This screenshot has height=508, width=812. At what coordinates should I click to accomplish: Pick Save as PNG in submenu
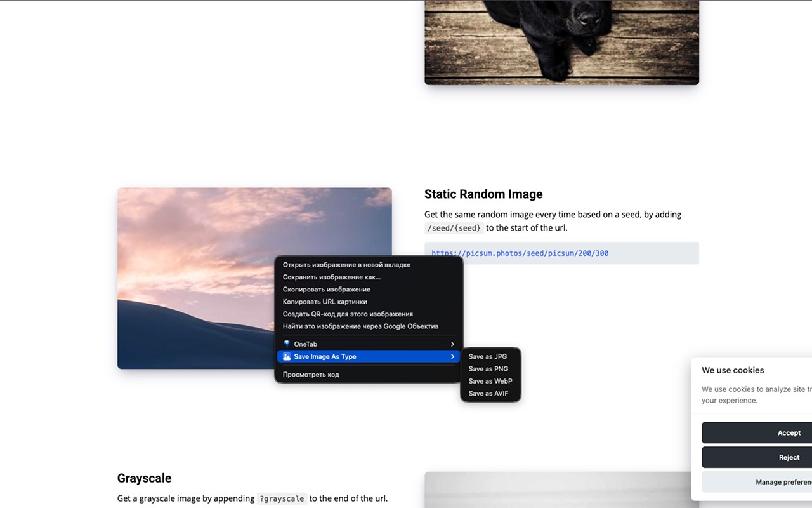tap(490, 369)
